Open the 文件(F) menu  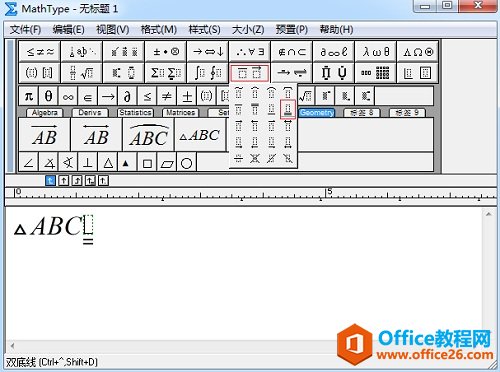[x=25, y=30]
